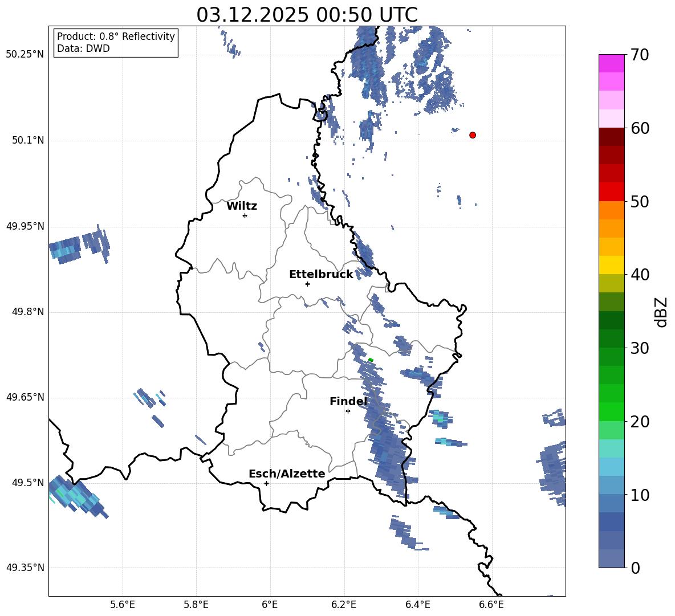The image size is (675, 616).
Task: Click the 49.65°N latitude label
Action: (x=25, y=397)
